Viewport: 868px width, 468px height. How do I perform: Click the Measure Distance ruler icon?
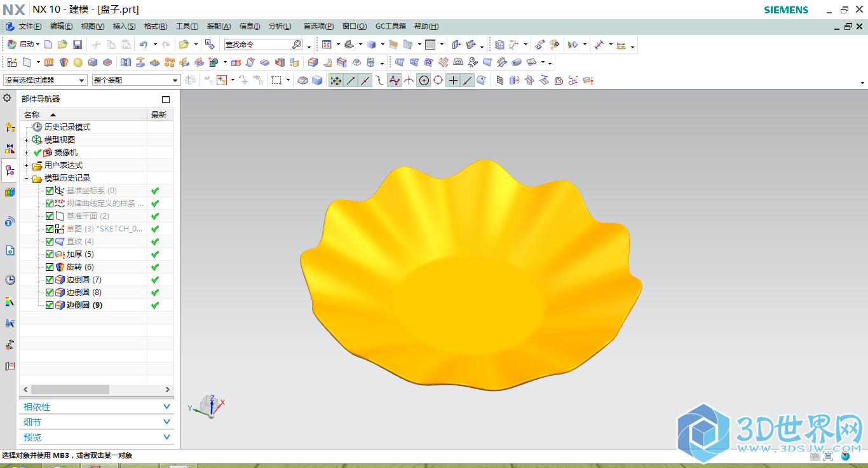(621, 45)
